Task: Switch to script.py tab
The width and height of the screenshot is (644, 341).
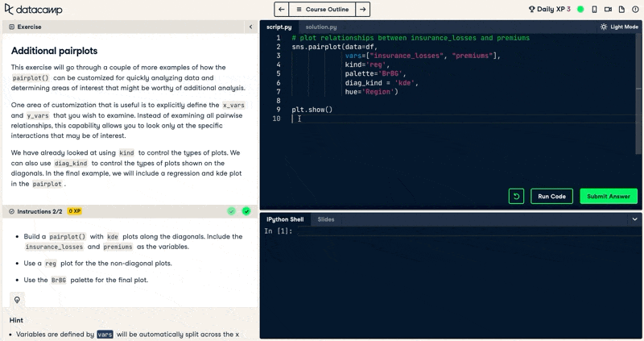Action: coord(279,27)
